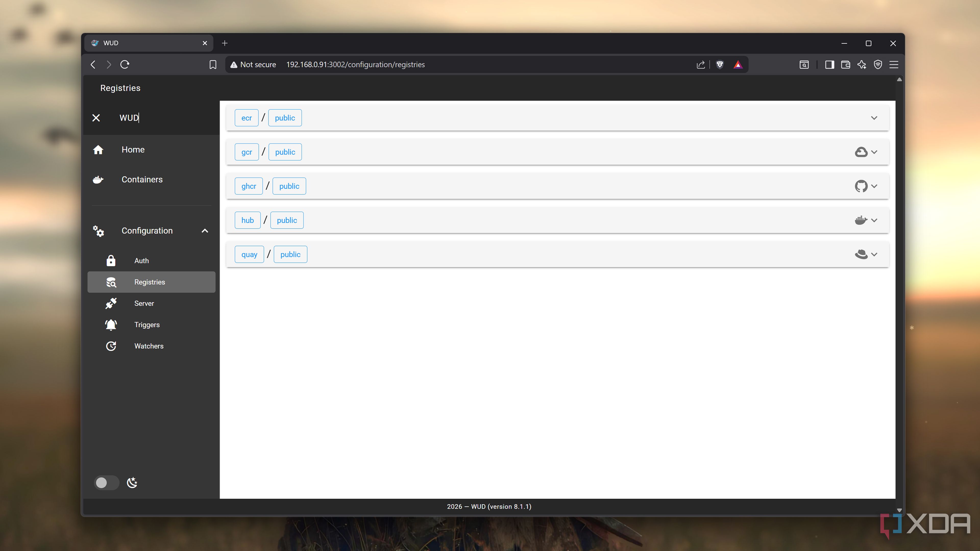Click the Auth padlock icon

111,260
